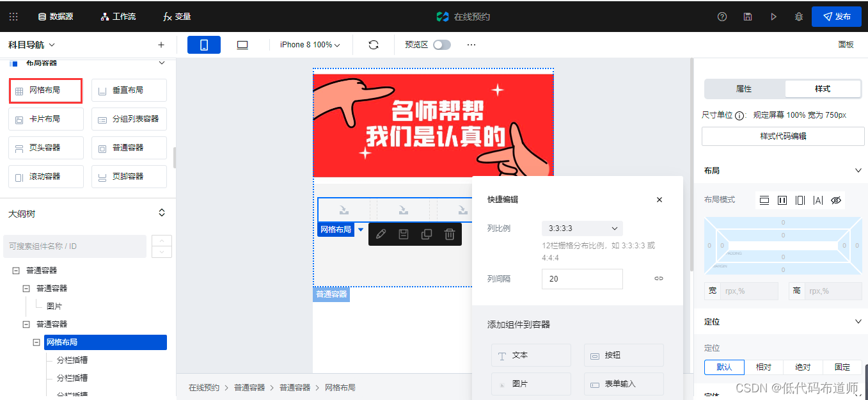Open the 数据源 data source menu
Image resolution: width=868 pixels, height=400 pixels.
tap(56, 17)
